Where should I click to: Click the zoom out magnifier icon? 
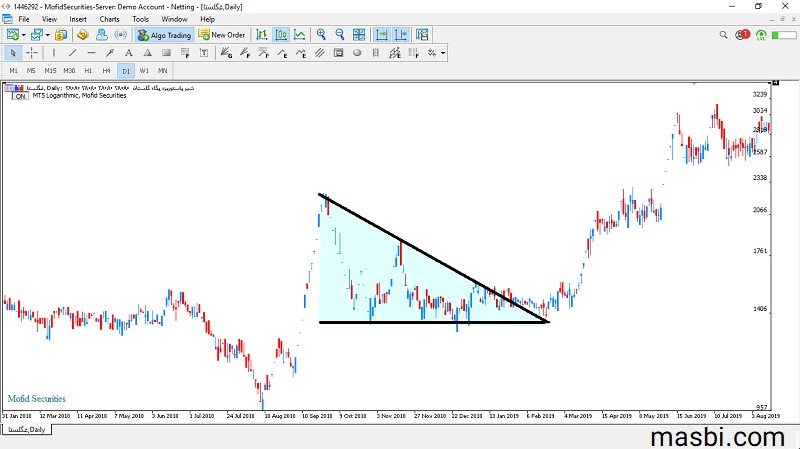click(340, 35)
